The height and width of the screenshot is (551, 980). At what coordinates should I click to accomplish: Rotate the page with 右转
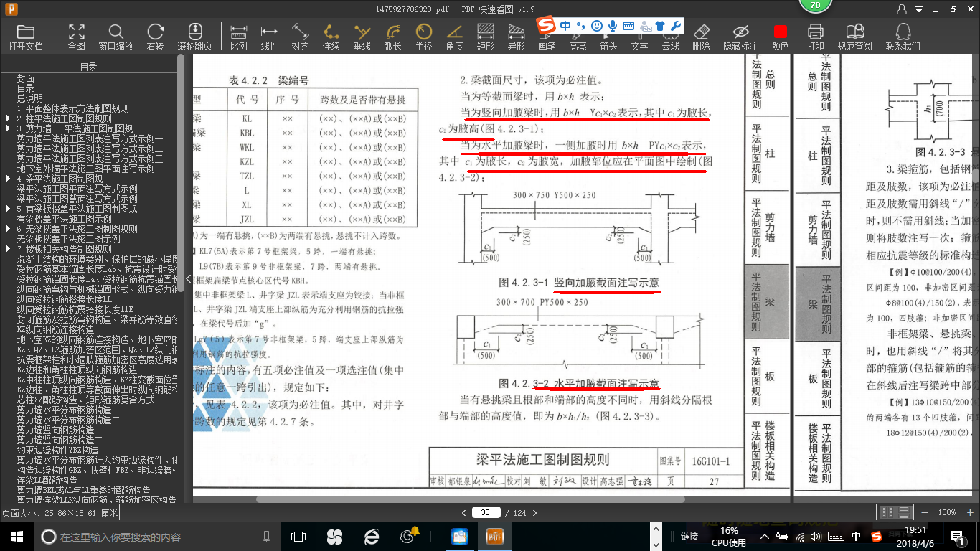[x=155, y=37]
